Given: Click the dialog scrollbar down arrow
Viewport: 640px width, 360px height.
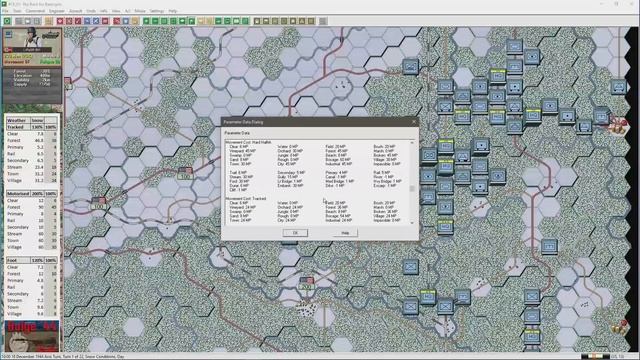Looking at the screenshot, I should [x=412, y=222].
